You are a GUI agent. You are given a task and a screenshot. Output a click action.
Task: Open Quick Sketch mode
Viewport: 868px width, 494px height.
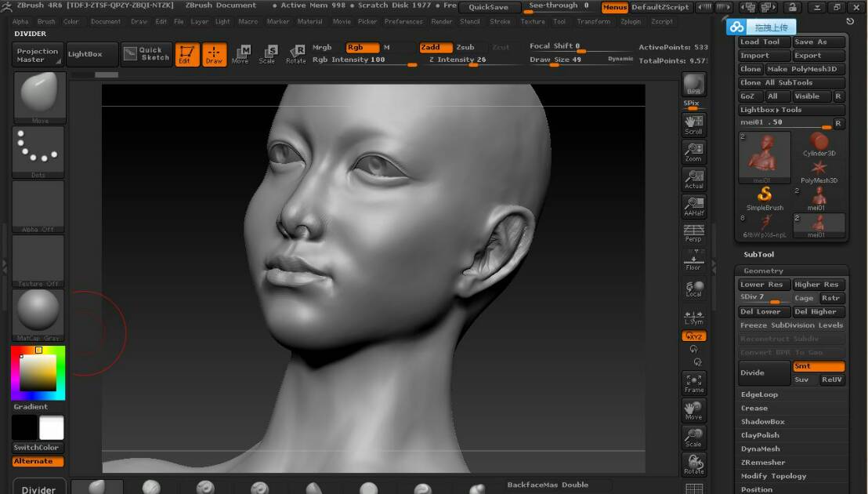pyautogui.click(x=146, y=54)
